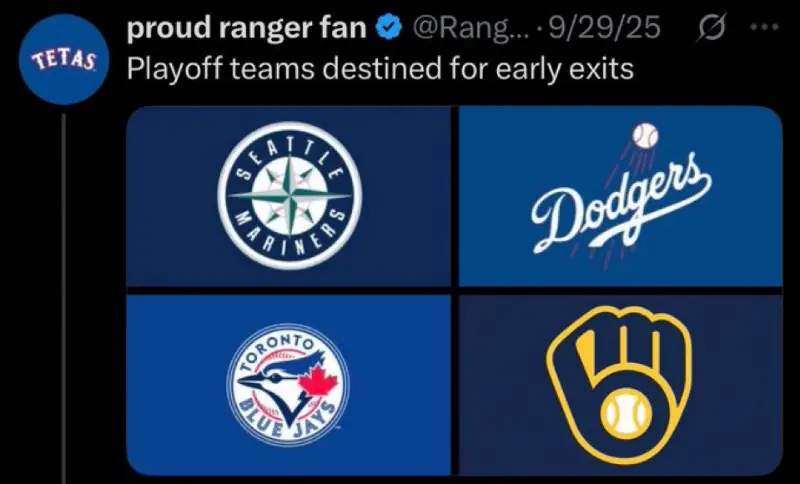Open the Seattle Mariners image tile
800x484 pixels.
click(291, 196)
